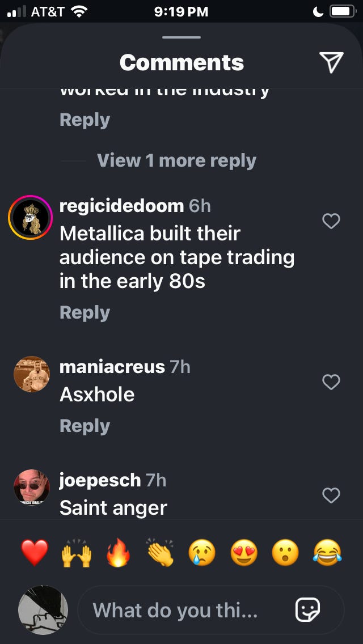Image resolution: width=363 pixels, height=644 pixels.
Task: Tap the comment input field
Action: pyautogui.click(x=211, y=610)
